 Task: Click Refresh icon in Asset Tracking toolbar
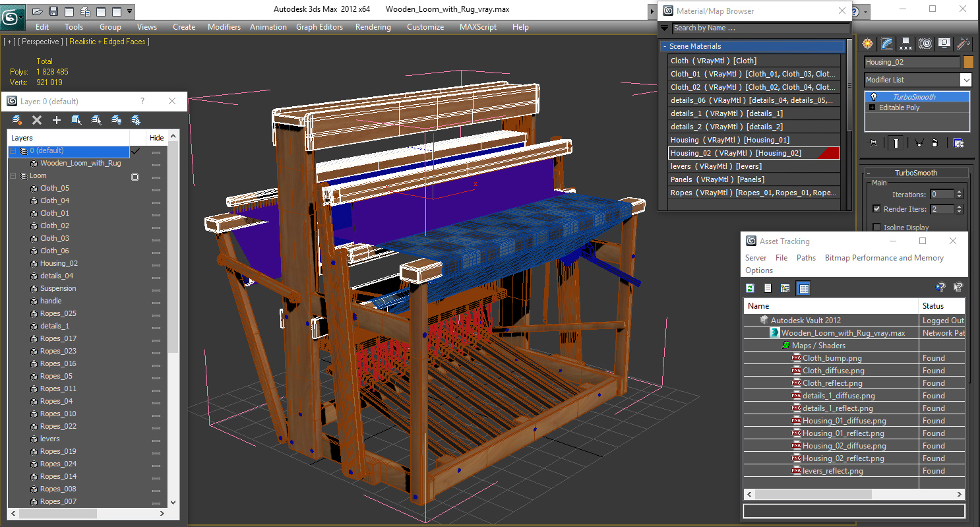tap(750, 288)
